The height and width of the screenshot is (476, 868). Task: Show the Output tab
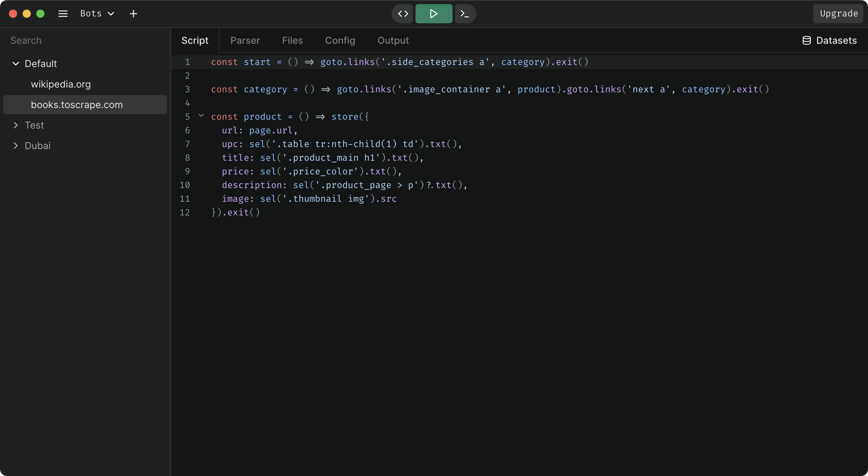pos(393,40)
